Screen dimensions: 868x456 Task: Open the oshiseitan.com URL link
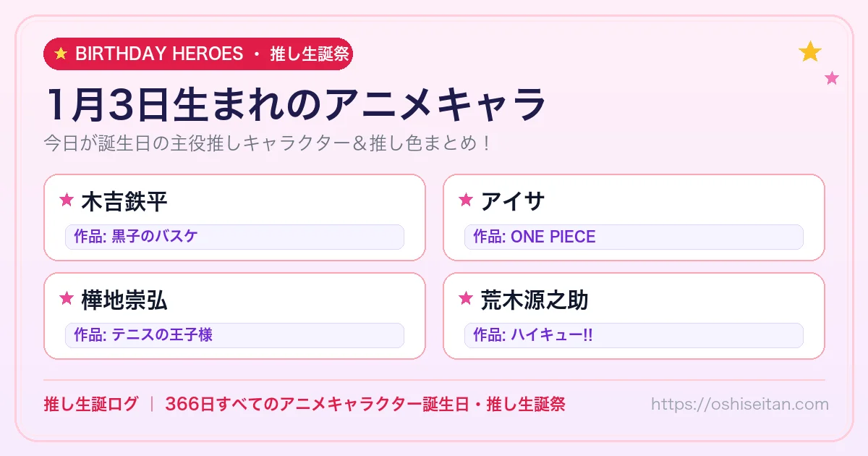740,404
